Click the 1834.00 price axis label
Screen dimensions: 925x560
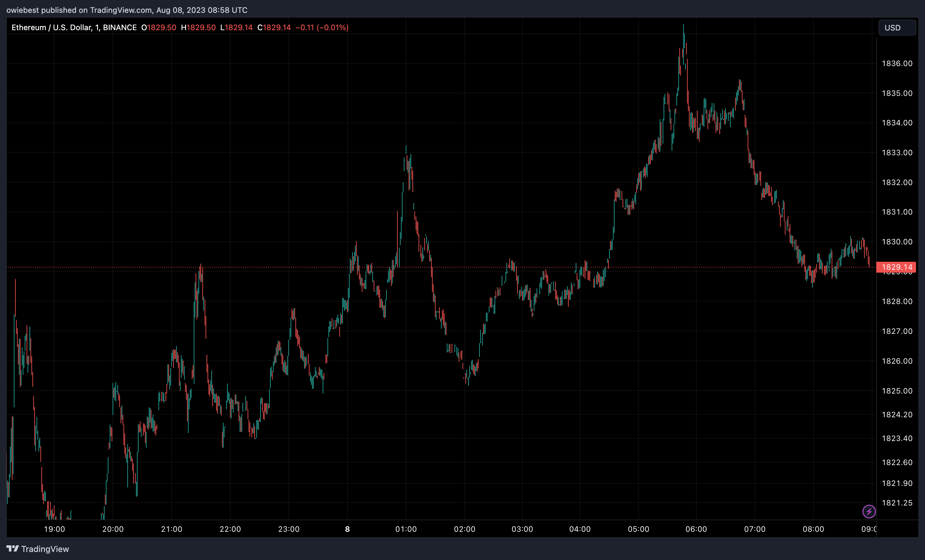[x=897, y=123]
